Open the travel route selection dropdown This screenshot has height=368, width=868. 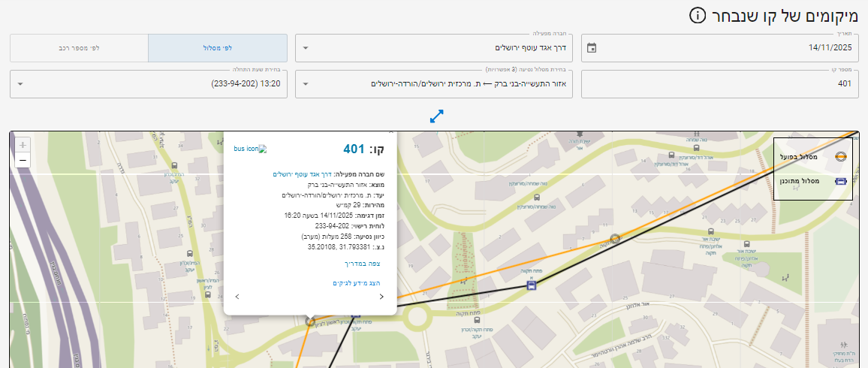tap(434, 84)
